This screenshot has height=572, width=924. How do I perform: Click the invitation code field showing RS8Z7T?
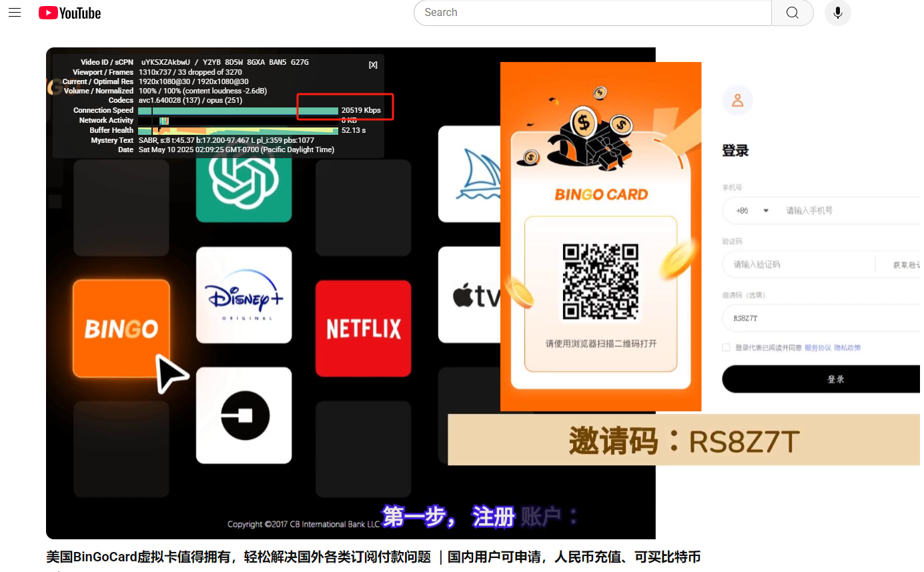(x=823, y=318)
